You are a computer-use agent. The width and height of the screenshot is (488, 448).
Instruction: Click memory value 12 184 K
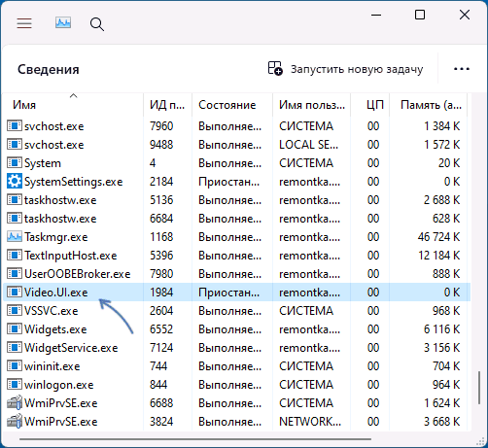439,256
